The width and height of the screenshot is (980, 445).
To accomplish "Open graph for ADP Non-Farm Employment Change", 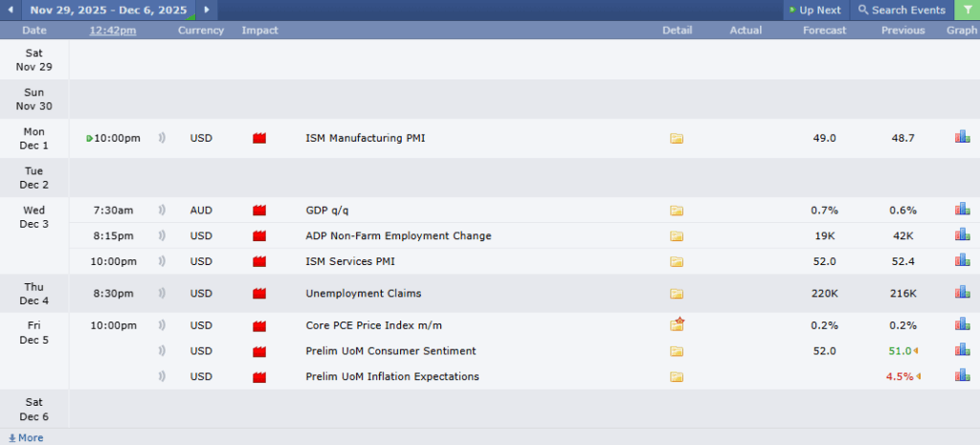I will pos(962,235).
